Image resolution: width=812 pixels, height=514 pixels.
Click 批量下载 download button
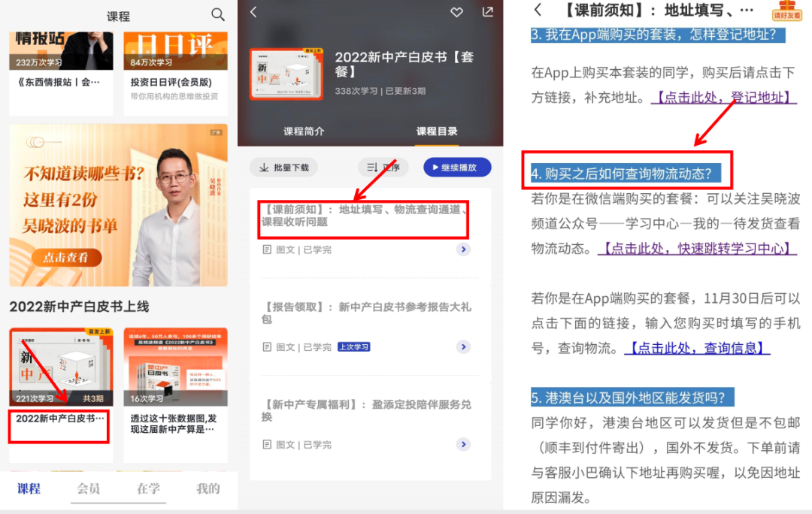pos(283,167)
